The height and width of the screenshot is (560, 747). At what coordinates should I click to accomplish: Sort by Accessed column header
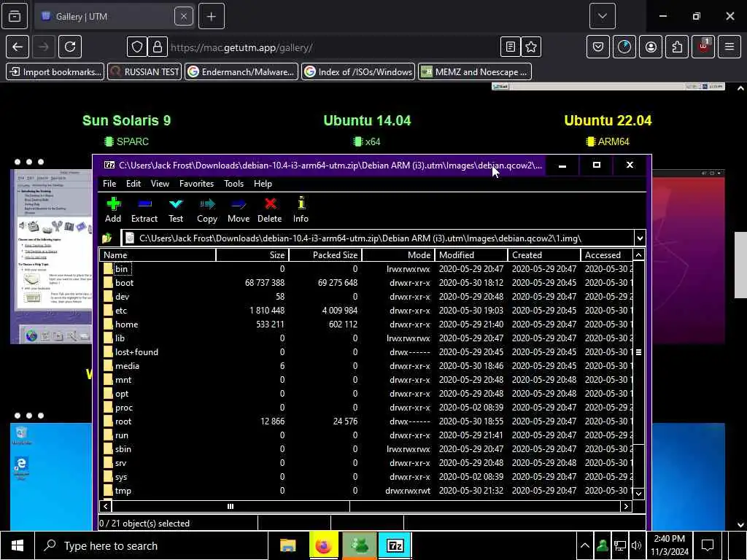(x=607, y=254)
